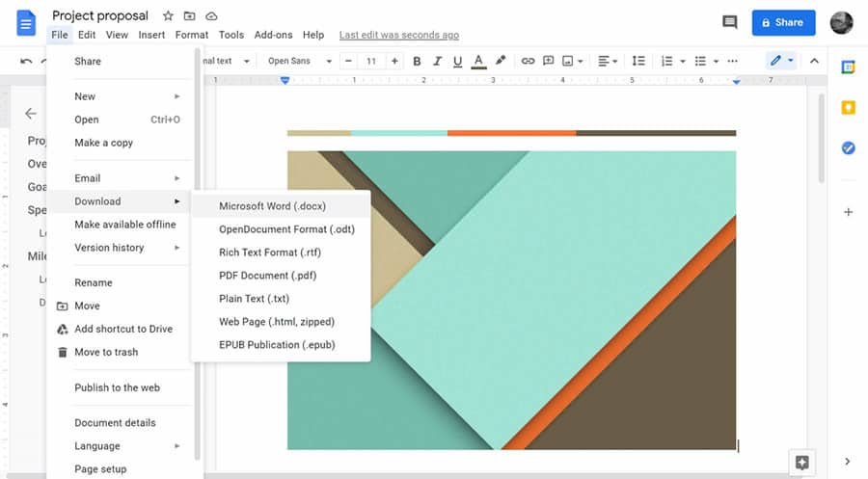The height and width of the screenshot is (479, 868).
Task: Toggle underline formatting
Action: point(457,61)
